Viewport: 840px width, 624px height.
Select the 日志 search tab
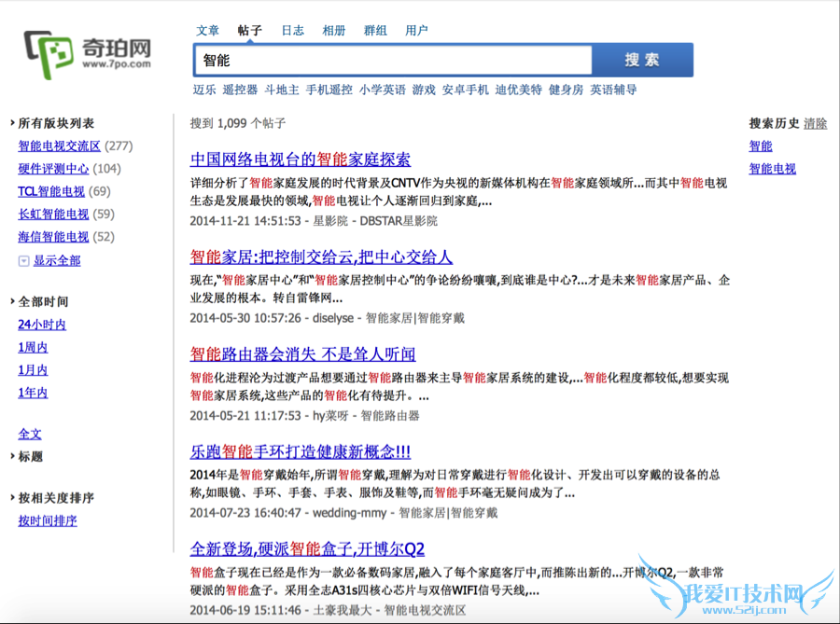click(292, 30)
